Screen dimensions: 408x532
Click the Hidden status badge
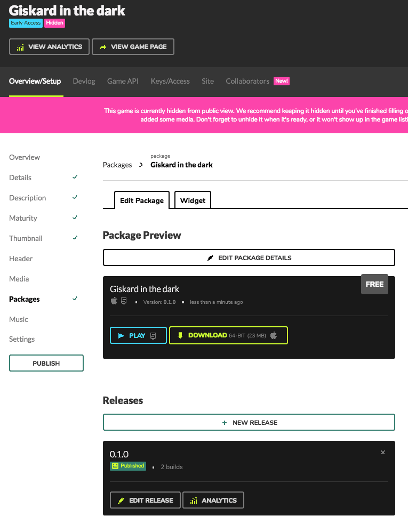54,23
